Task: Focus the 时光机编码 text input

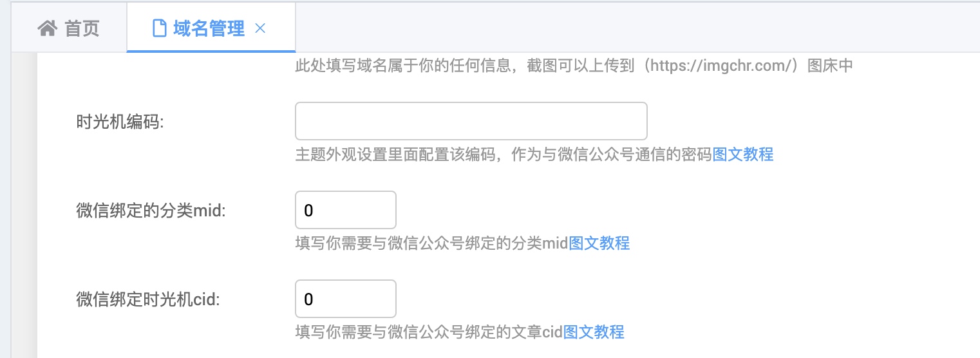Action: click(x=471, y=121)
